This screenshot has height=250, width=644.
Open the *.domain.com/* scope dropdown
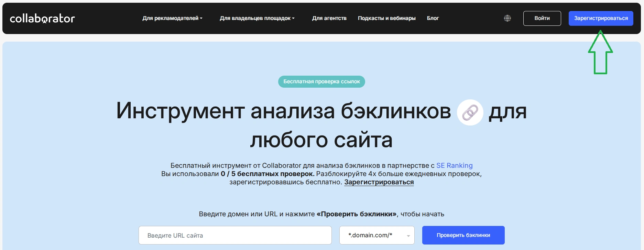coord(377,235)
